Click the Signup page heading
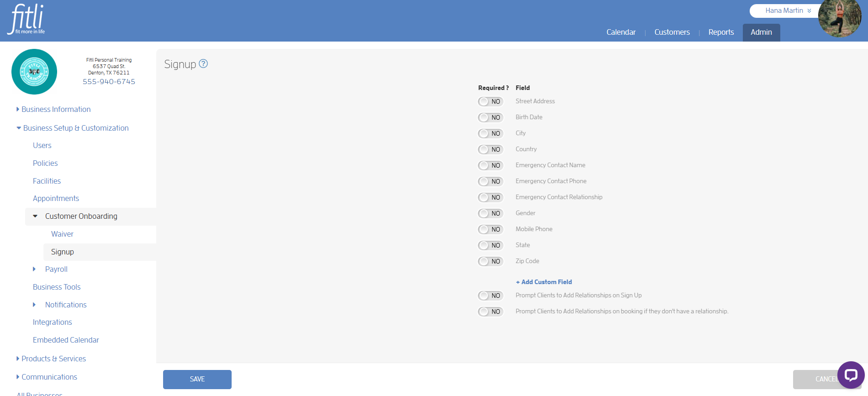The width and height of the screenshot is (868, 396). click(x=180, y=64)
